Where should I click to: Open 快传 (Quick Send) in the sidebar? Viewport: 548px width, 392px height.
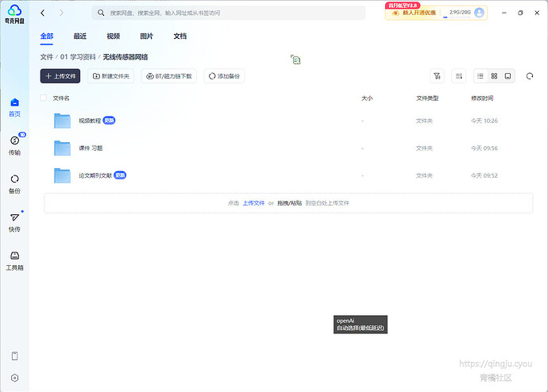click(x=14, y=221)
